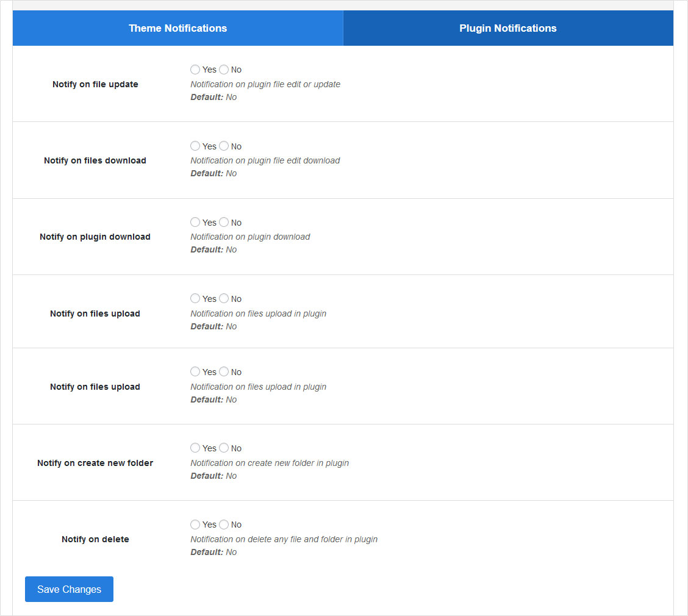Select Yes for Notify on file update
This screenshot has width=688, height=616.
[195, 70]
